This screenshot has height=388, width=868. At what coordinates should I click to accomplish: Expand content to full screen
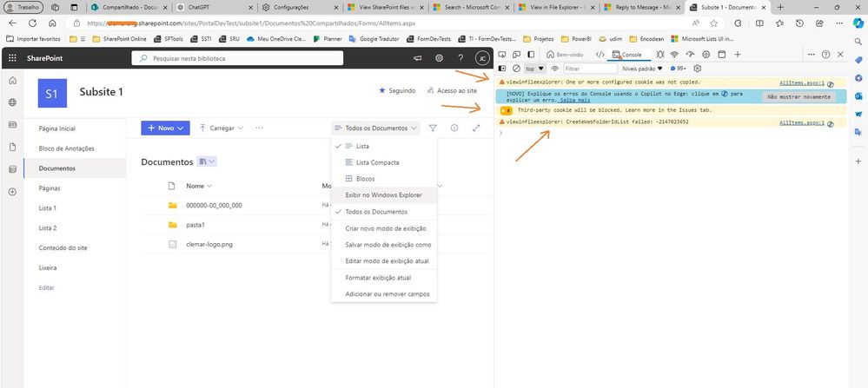click(x=476, y=128)
